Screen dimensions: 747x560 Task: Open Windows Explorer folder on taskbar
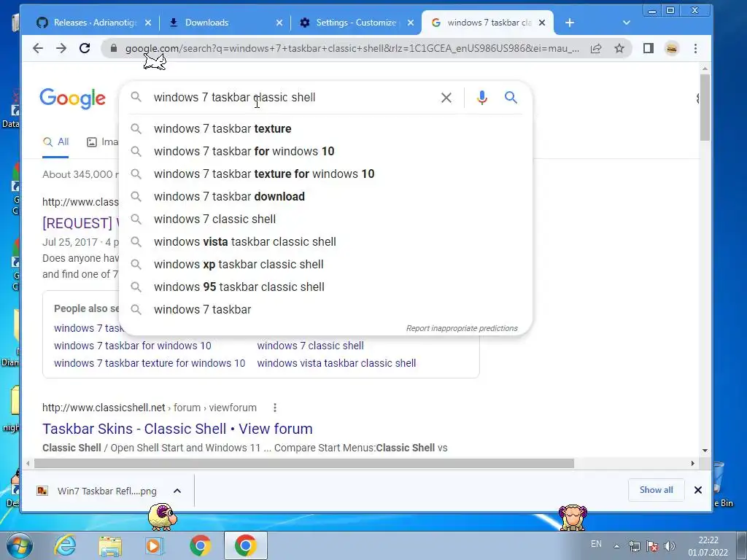[x=110, y=545]
